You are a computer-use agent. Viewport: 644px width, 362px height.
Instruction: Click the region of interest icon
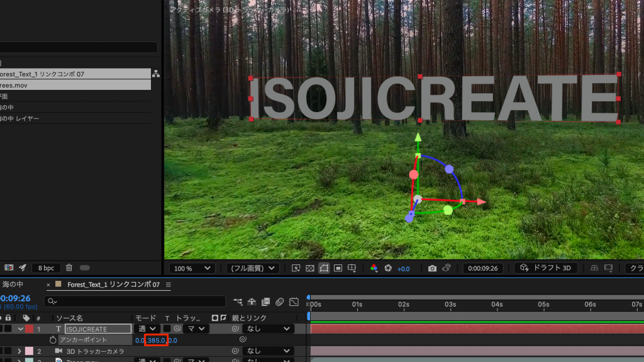click(338, 268)
